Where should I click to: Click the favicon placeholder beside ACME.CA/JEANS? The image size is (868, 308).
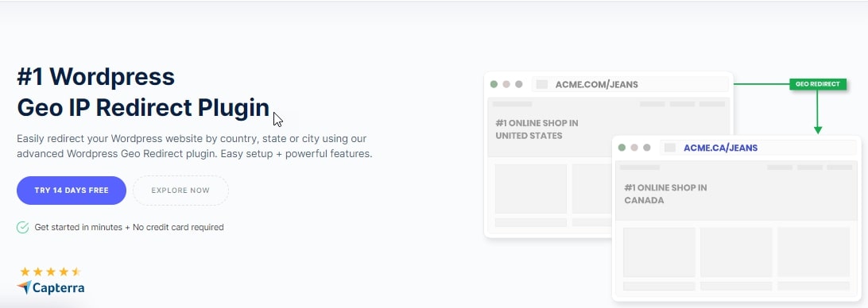tap(670, 148)
